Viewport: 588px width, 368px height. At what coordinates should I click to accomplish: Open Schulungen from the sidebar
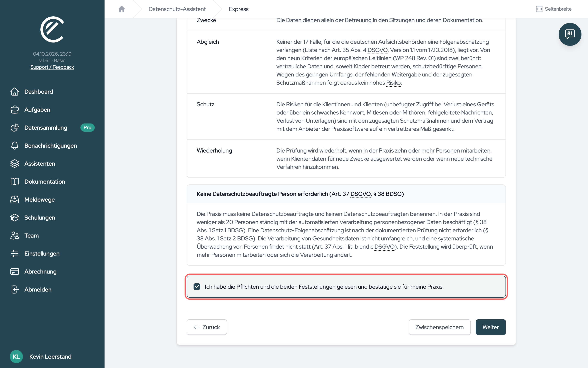click(40, 218)
